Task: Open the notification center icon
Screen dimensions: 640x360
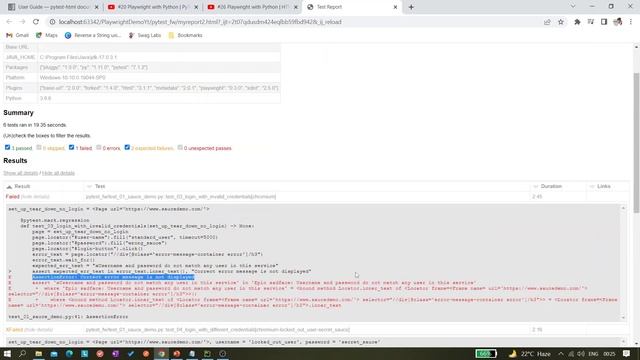Action: tap(627, 353)
